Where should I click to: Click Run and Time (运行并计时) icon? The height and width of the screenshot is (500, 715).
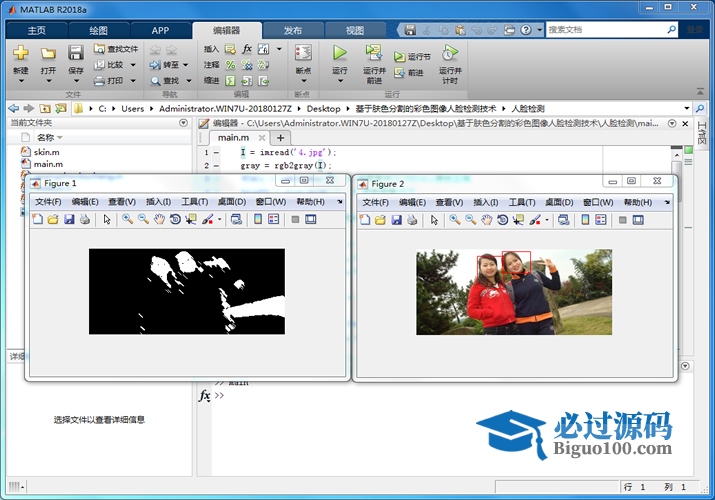click(x=449, y=53)
